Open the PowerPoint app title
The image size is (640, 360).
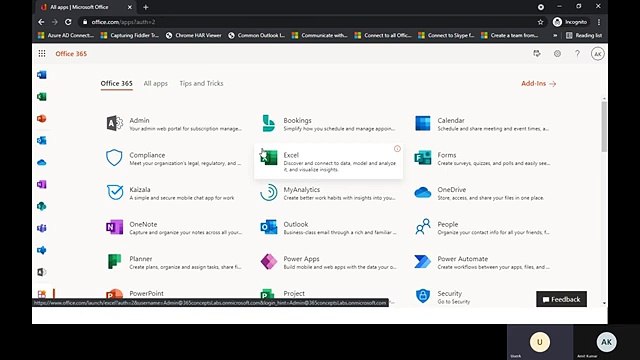click(x=147, y=293)
